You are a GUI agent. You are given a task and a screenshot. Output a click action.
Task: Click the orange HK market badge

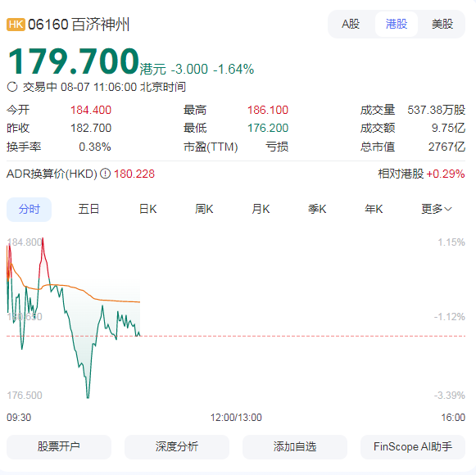pos(16,25)
